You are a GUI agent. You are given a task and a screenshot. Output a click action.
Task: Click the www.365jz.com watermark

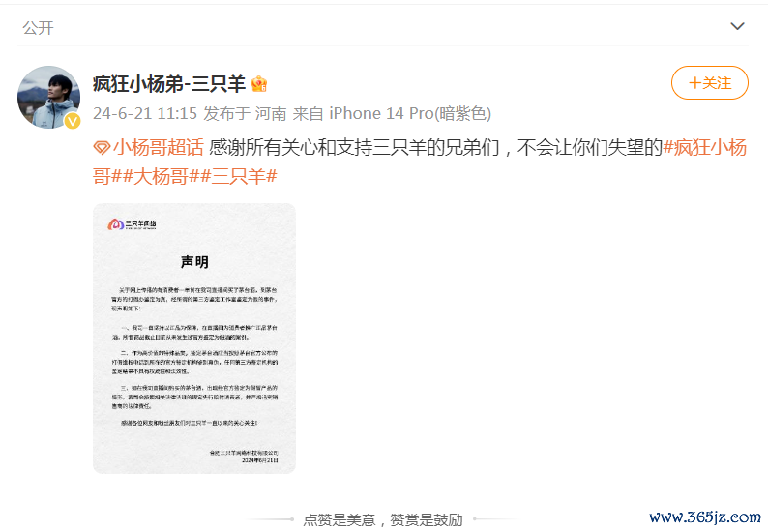pos(705,517)
